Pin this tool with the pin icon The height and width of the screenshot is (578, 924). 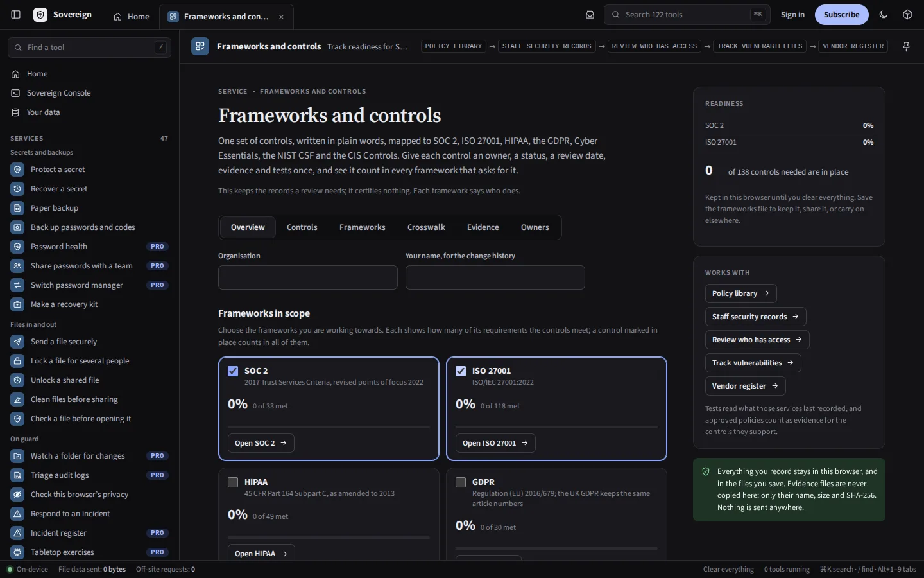click(906, 46)
